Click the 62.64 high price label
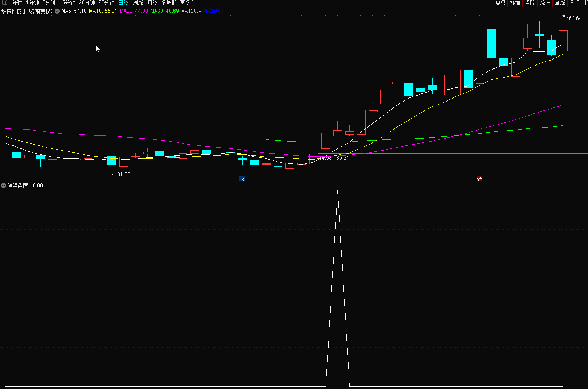This screenshot has width=588, height=389. click(575, 18)
